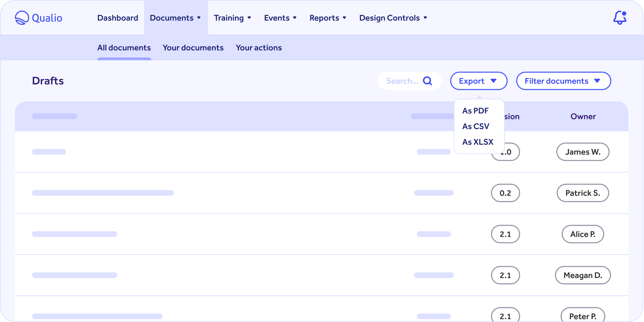Expand the Documents menu chevron

[x=199, y=18]
